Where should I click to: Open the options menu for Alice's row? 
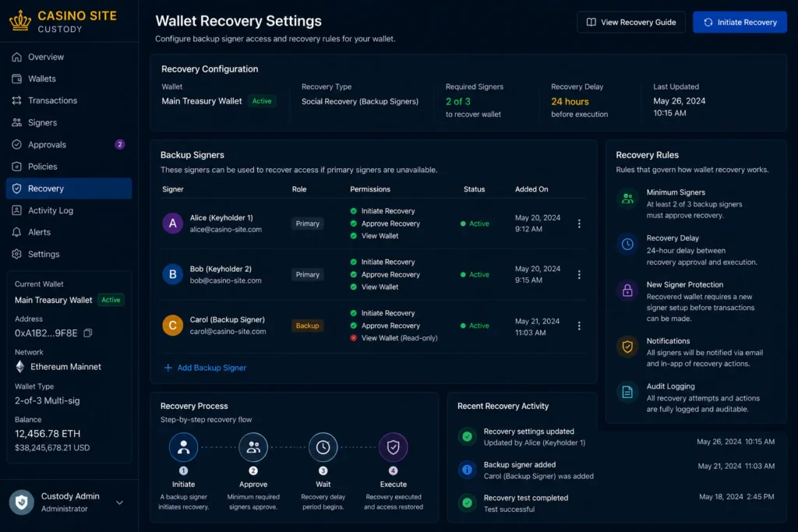pos(579,224)
